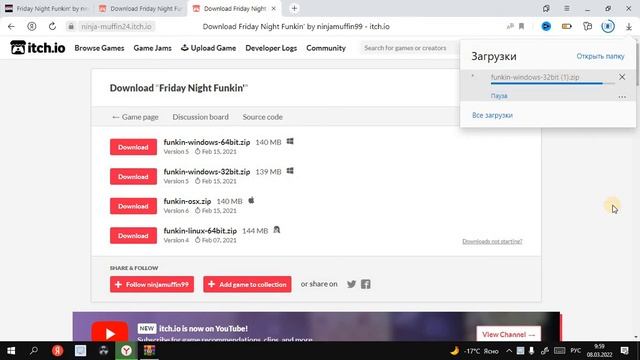Download funkin-windows-64bit.zip

[133, 147]
